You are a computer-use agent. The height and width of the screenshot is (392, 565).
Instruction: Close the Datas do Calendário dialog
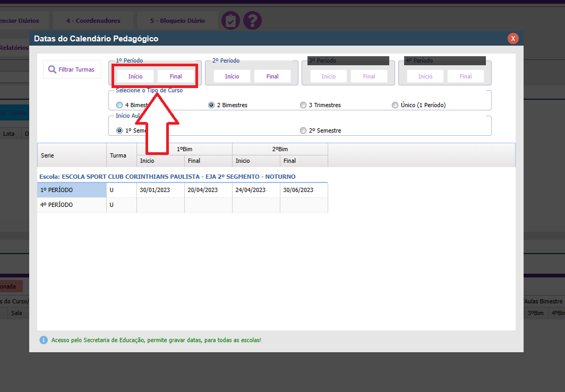513,39
